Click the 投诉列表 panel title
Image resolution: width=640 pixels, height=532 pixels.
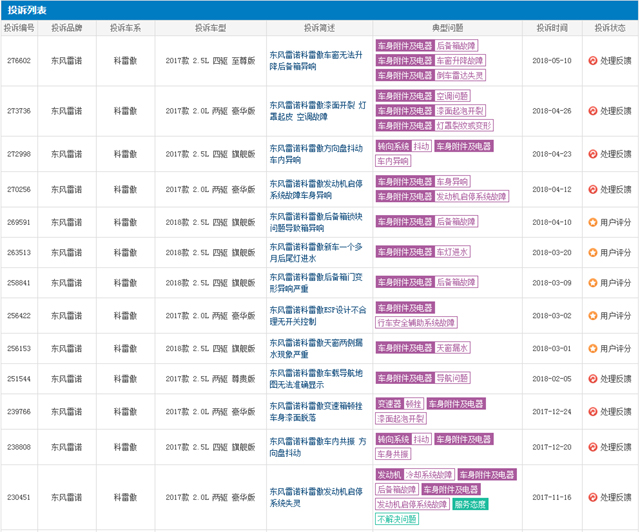[27, 10]
